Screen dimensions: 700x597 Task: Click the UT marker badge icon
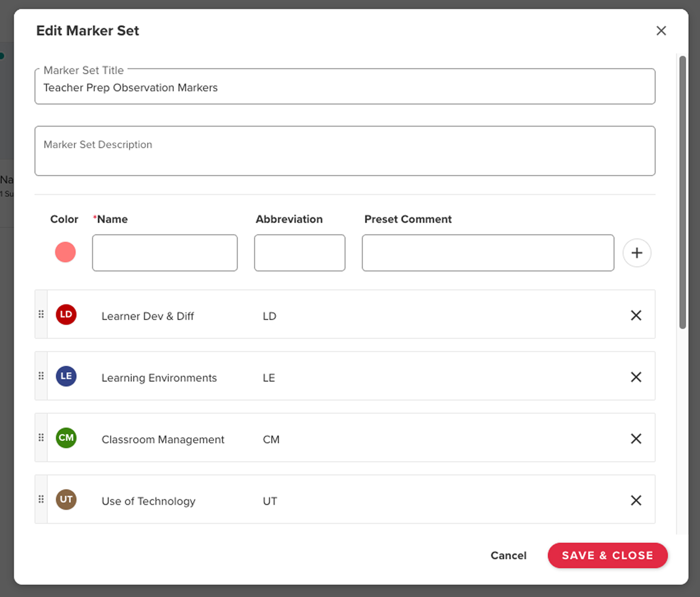(66, 500)
